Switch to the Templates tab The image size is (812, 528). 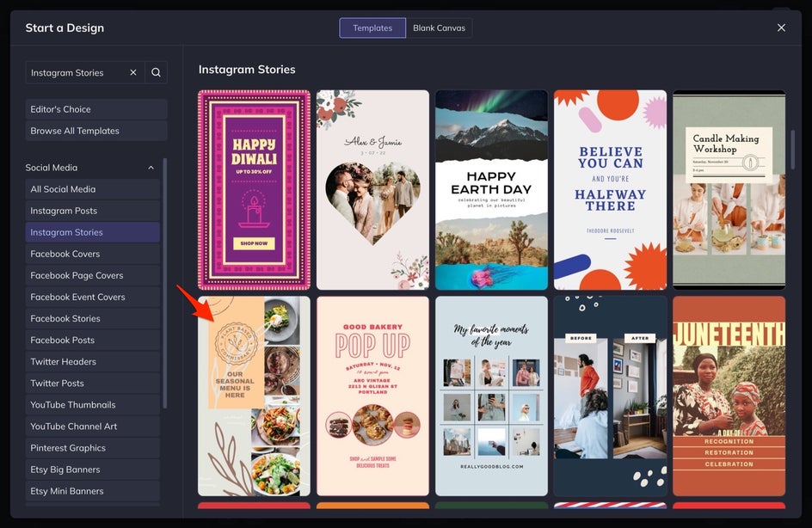[x=372, y=28]
